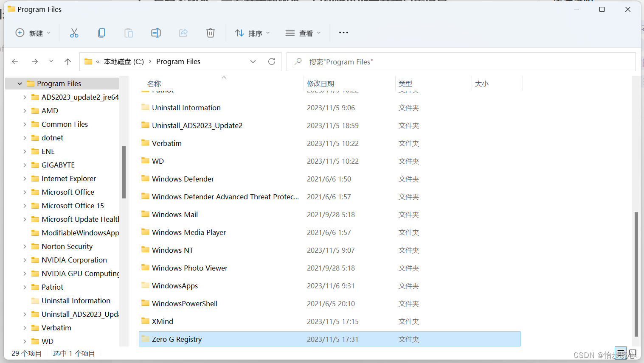Screen dimensions: 644x363
Task: Select Windows Defender Advanced Threat Protection folder
Action: [x=330, y=197]
